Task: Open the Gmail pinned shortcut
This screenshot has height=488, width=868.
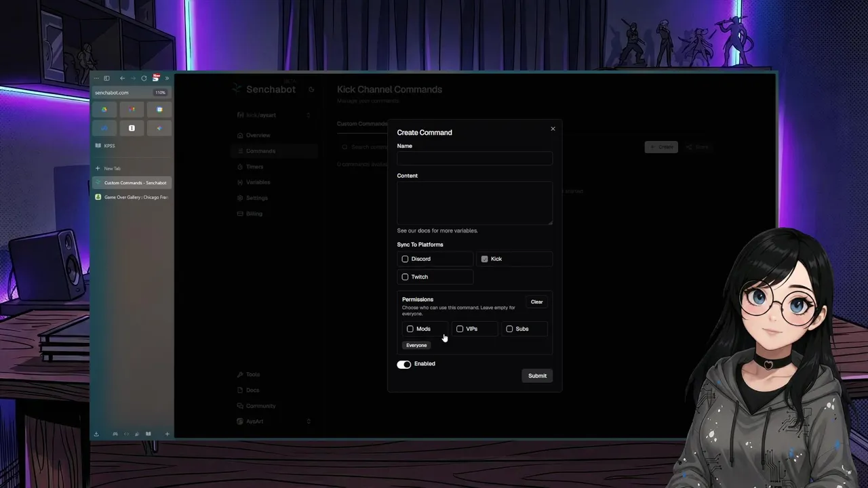Action: coord(132,109)
